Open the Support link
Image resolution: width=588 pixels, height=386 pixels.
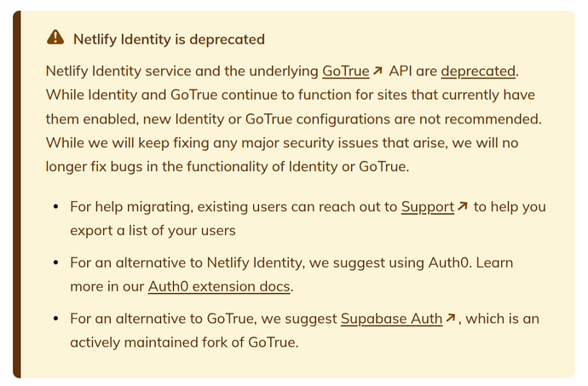coord(428,207)
